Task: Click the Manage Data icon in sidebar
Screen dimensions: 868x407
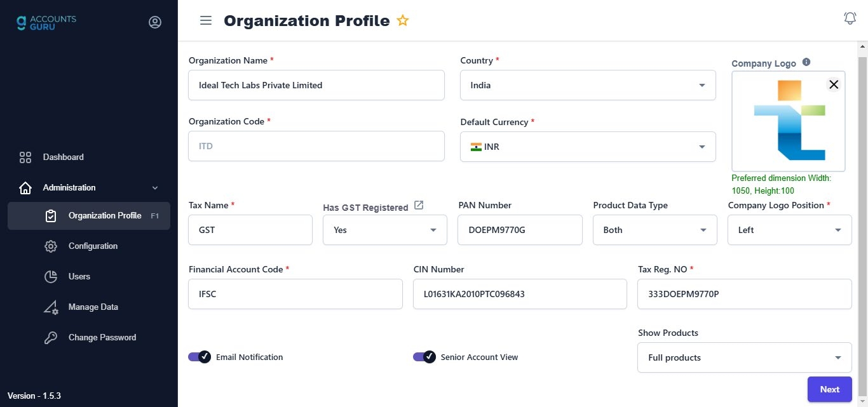Action: click(x=51, y=307)
